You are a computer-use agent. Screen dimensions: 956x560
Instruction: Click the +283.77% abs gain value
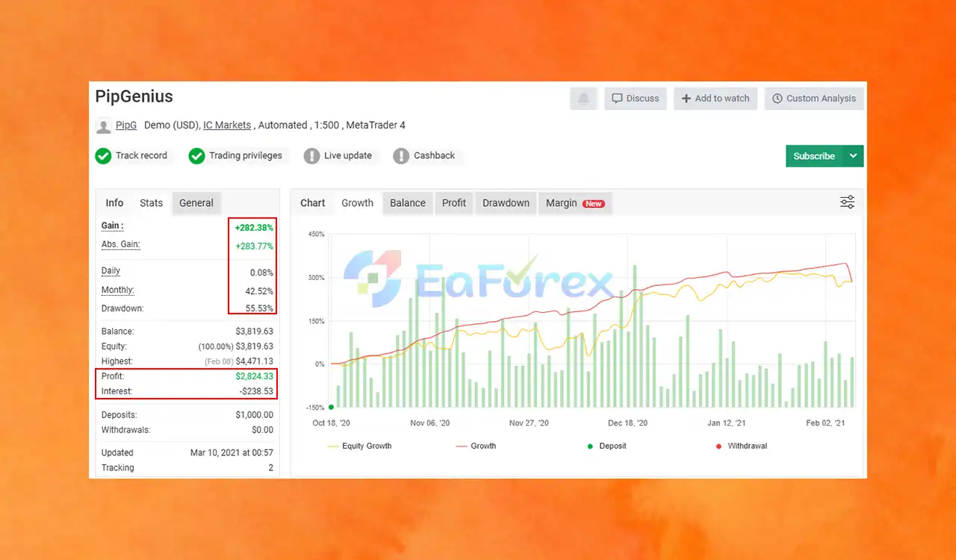(x=254, y=246)
